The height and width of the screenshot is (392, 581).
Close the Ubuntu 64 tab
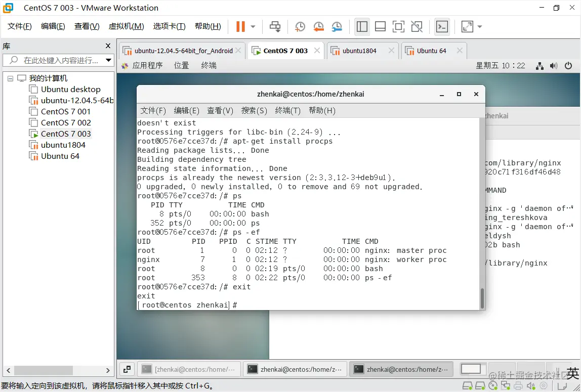pyautogui.click(x=460, y=51)
